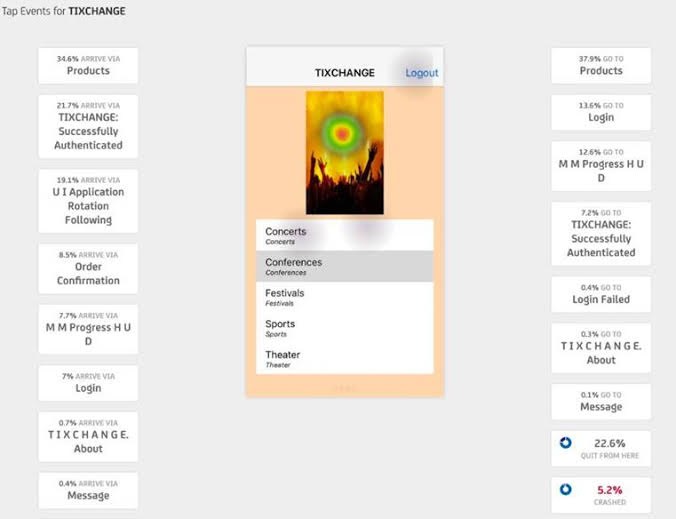Select the 13.6% Go To Login card
Viewport: 676px width, 519px height.
click(x=601, y=112)
